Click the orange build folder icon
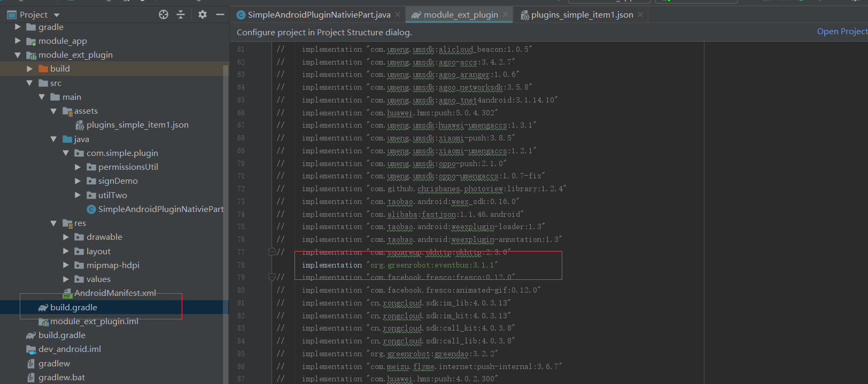868x384 pixels. (43, 69)
